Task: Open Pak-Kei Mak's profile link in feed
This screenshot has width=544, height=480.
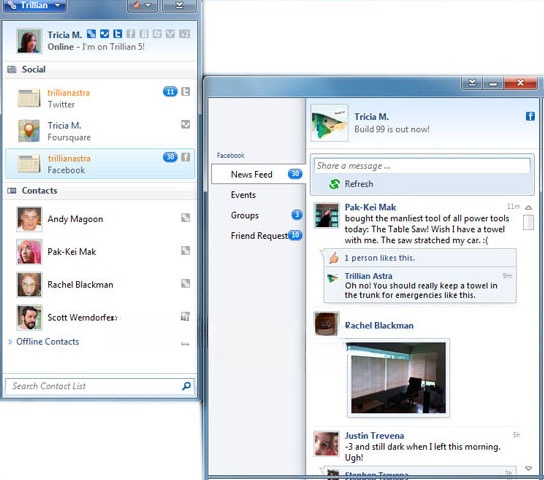Action: tap(370, 207)
